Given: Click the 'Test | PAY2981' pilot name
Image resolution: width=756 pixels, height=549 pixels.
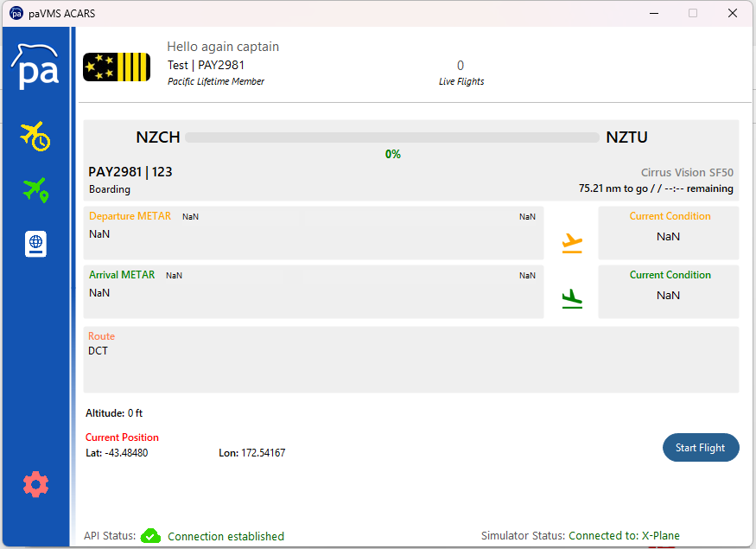Looking at the screenshot, I should pyautogui.click(x=206, y=65).
